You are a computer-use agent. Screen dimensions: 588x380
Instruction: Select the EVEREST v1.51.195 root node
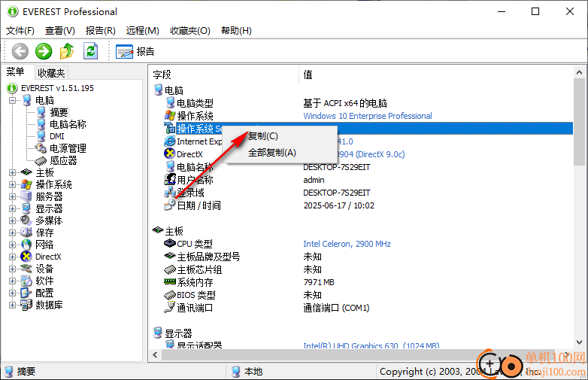[57, 88]
